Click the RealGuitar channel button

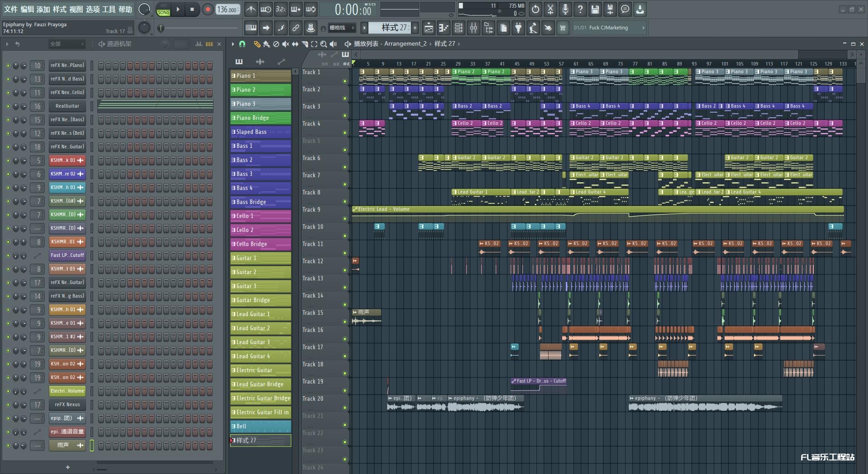click(67, 106)
